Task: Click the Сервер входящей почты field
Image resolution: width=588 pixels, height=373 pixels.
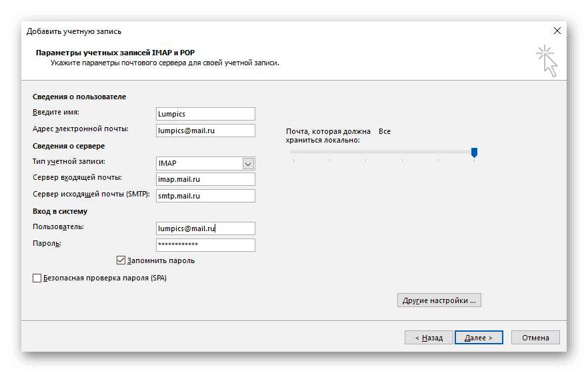Action: (205, 179)
